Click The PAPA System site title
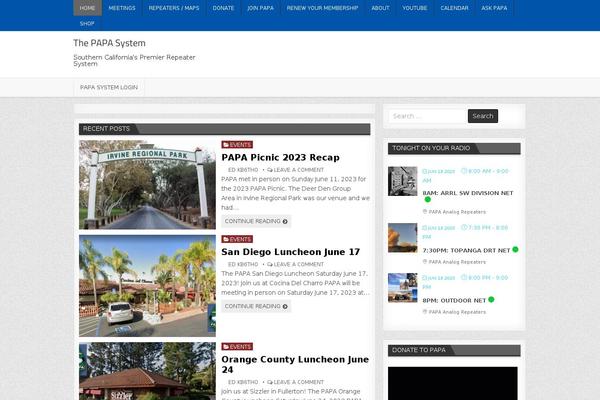The height and width of the screenshot is (400, 600). click(109, 43)
